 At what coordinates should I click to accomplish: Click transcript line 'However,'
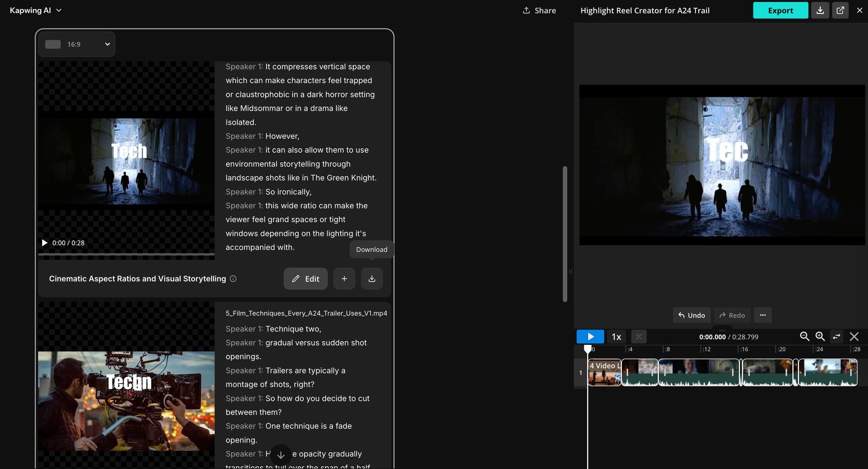tap(282, 136)
